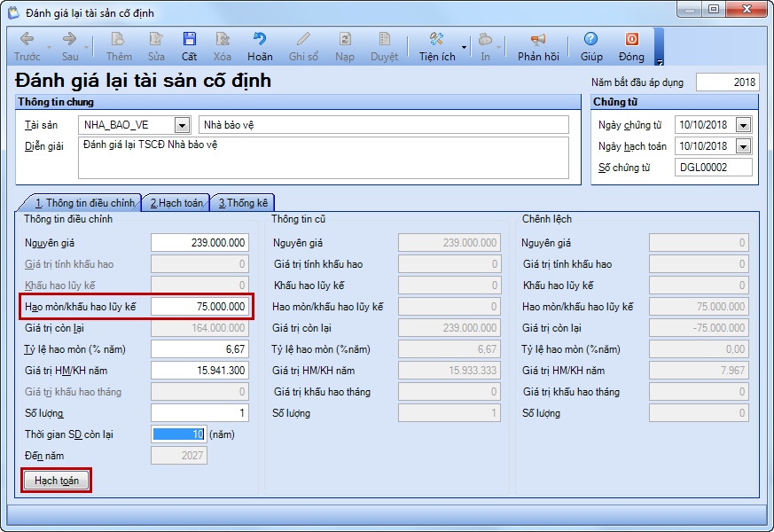Click Đến năm field showing 2027

(179, 456)
